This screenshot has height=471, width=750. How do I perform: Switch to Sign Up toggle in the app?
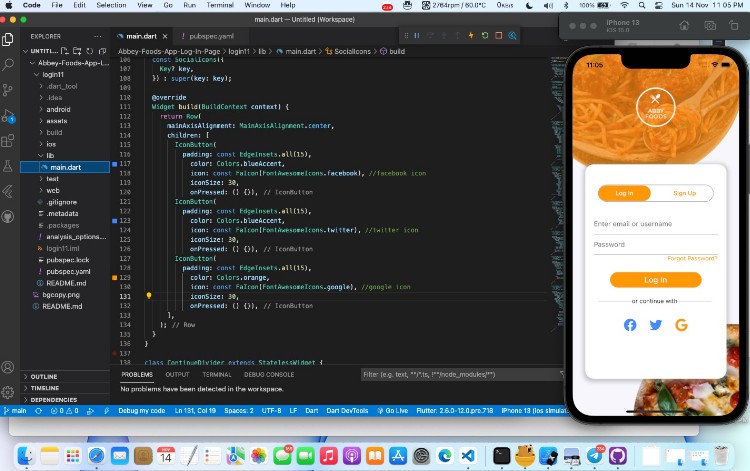point(684,193)
